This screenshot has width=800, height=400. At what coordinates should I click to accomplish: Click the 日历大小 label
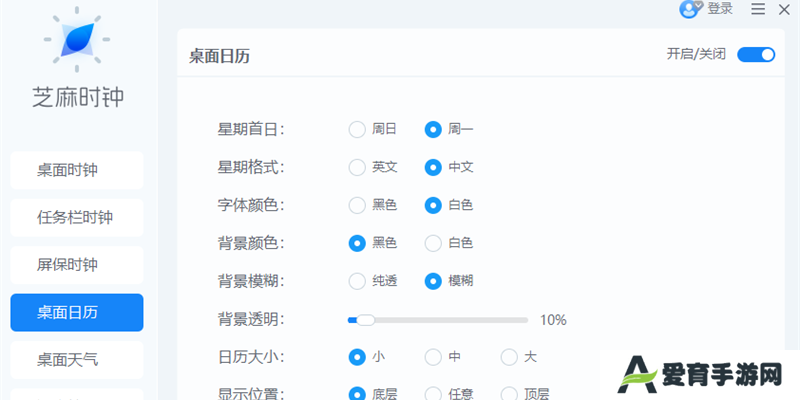(250, 357)
